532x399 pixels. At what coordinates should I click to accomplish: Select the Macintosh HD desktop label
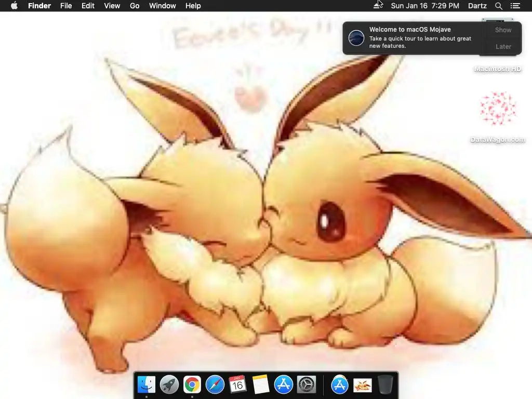[497, 69]
